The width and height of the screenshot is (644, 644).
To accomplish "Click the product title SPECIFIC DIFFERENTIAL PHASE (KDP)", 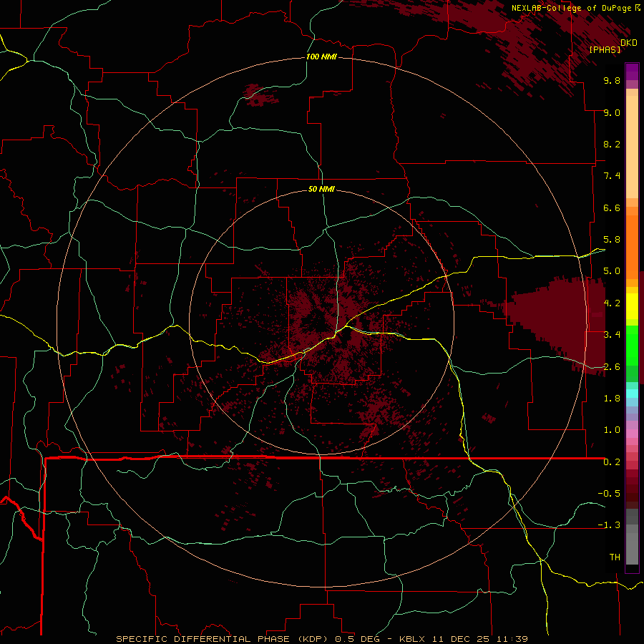I will point(221,639).
